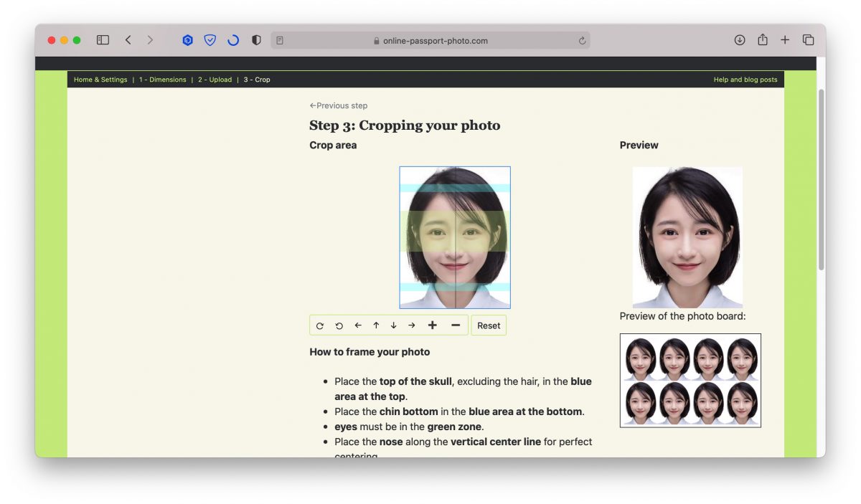
Task: Go back via Previous step link
Action: [x=339, y=105]
